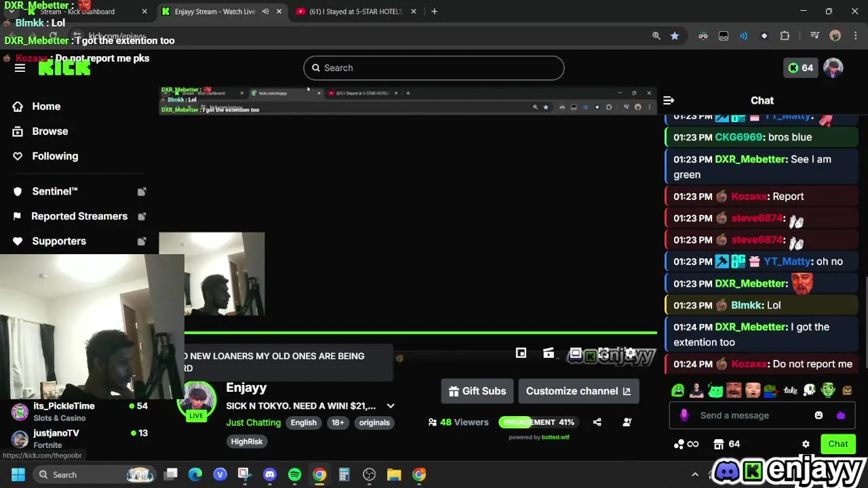Open the Just Chatting category
Screen dimensions: 868x488
click(254, 422)
